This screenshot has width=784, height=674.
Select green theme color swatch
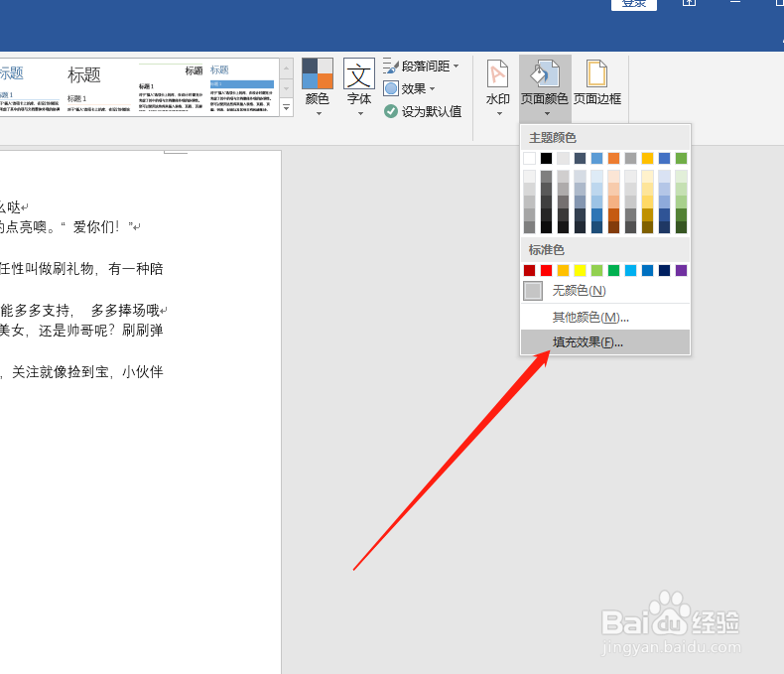click(681, 159)
